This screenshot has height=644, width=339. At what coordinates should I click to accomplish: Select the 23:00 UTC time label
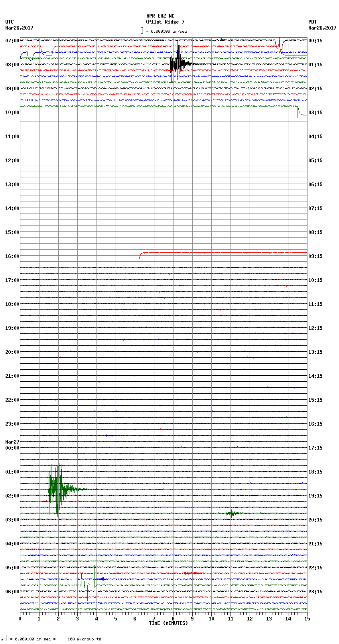(12, 424)
